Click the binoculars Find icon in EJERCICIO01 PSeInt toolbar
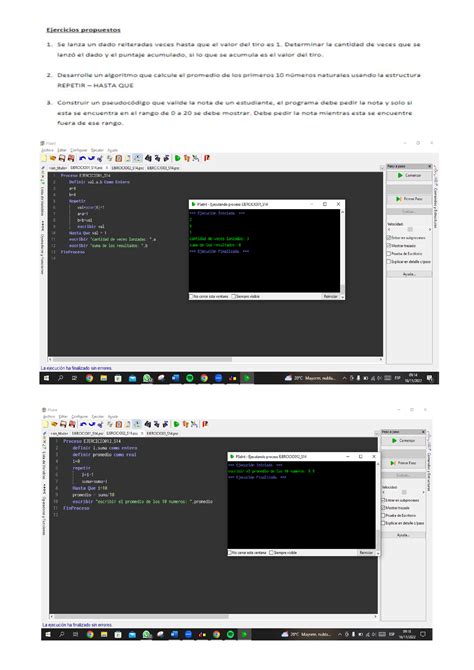This screenshot has width=474, height=670. pyautogui.click(x=148, y=158)
